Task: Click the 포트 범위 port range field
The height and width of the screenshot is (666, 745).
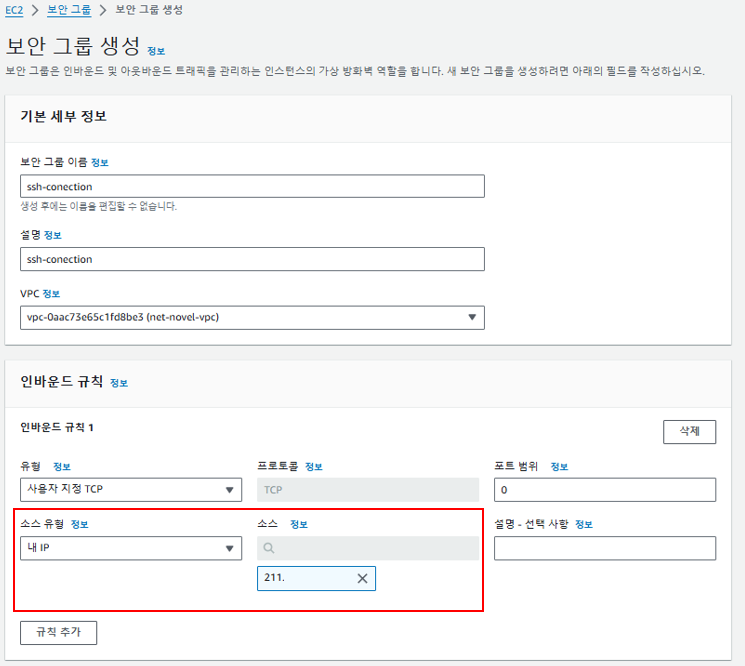Action: (x=605, y=489)
